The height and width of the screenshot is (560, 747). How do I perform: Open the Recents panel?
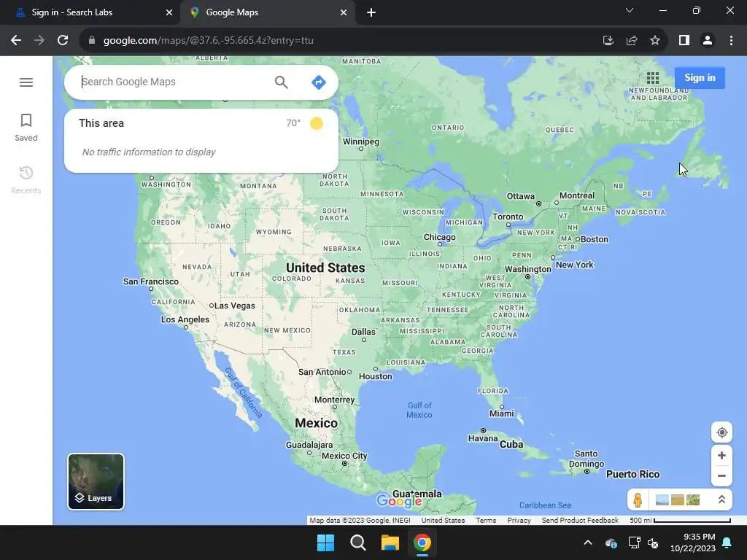[x=26, y=180]
